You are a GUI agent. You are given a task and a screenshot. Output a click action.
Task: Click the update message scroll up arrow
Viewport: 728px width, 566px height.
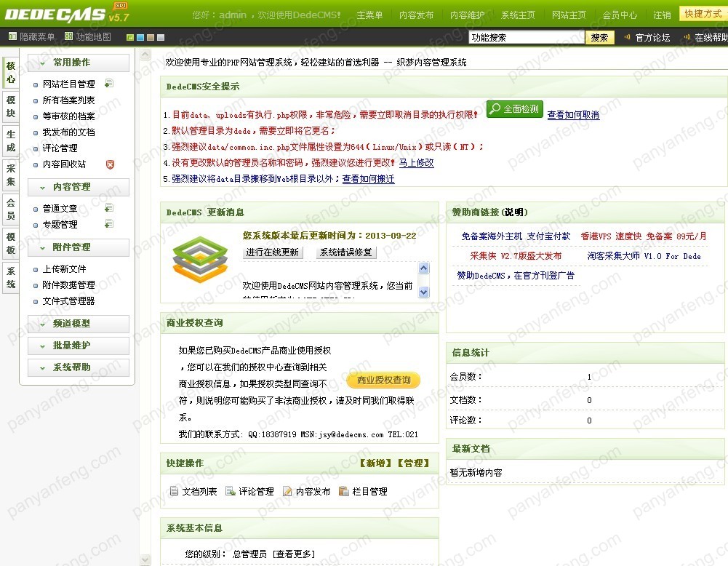pyautogui.click(x=424, y=268)
